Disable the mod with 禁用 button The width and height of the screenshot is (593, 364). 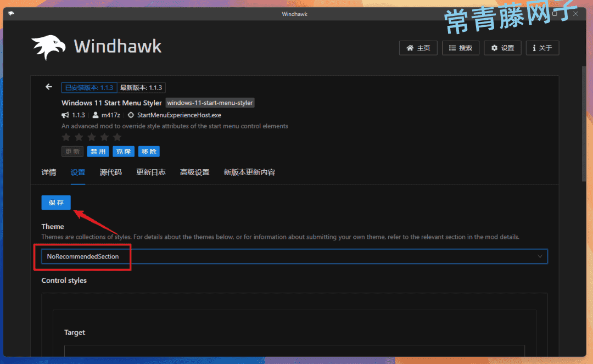98,152
